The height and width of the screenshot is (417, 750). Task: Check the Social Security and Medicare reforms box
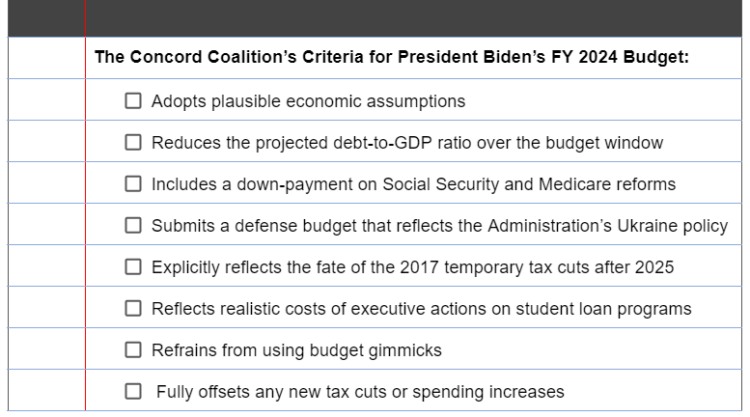[133, 184]
